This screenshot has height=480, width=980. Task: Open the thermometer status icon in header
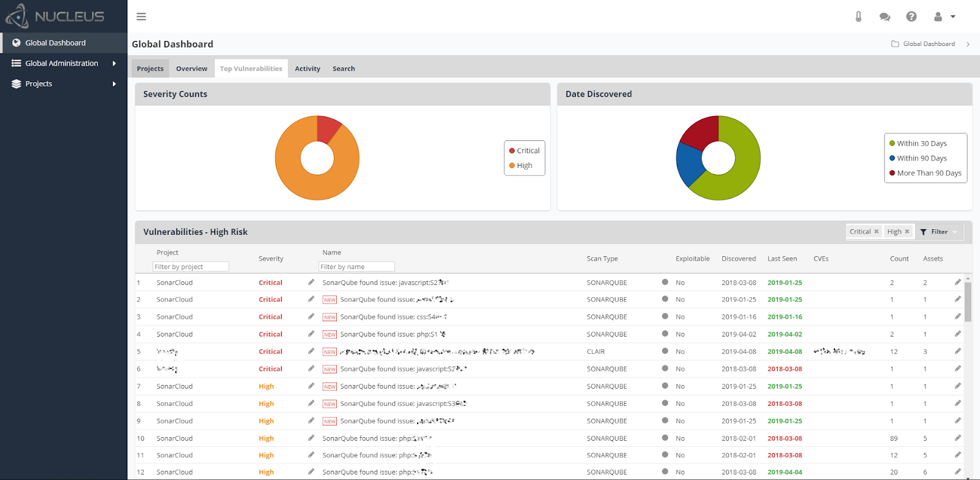coord(858,17)
